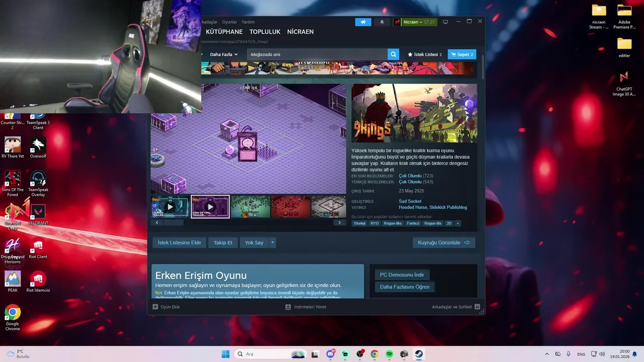
Task: Select the 2D tag
Action: (449, 223)
